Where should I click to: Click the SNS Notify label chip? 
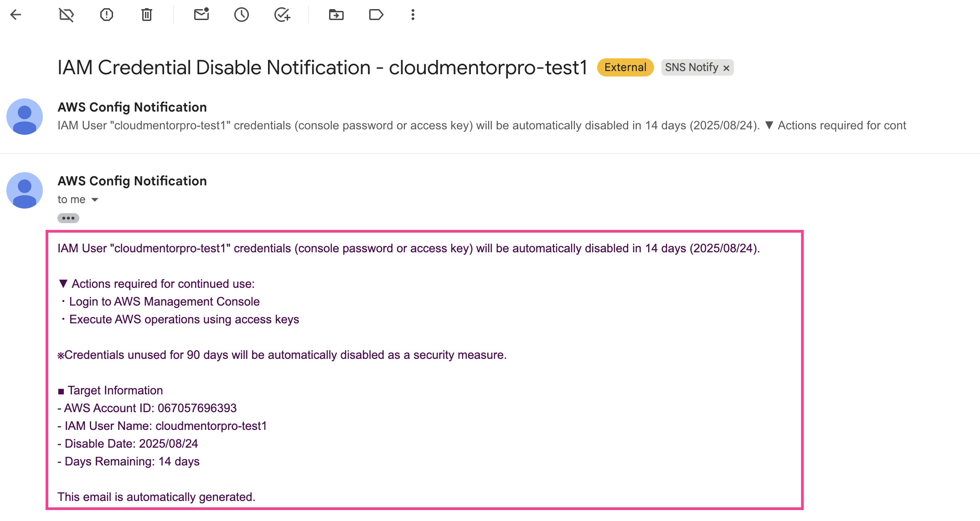point(691,67)
